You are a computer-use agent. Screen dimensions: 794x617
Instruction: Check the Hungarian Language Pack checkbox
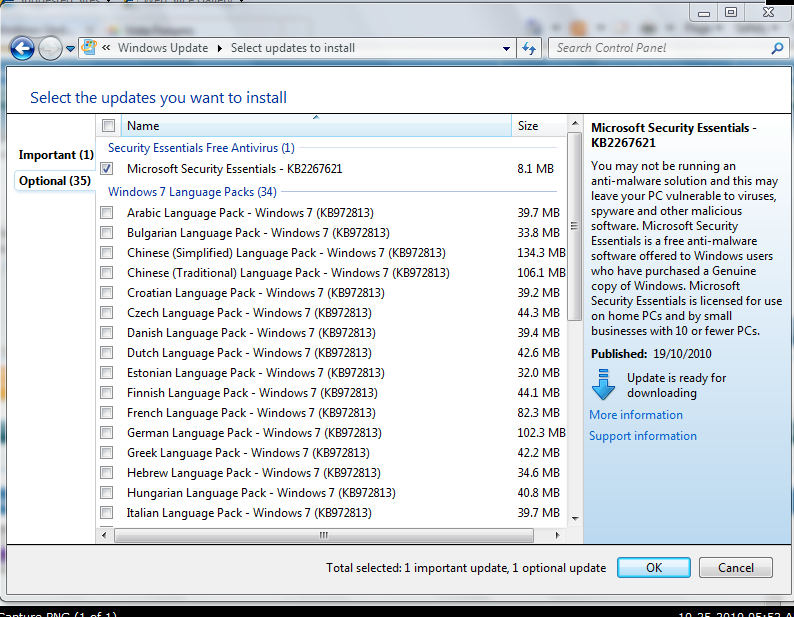(107, 492)
